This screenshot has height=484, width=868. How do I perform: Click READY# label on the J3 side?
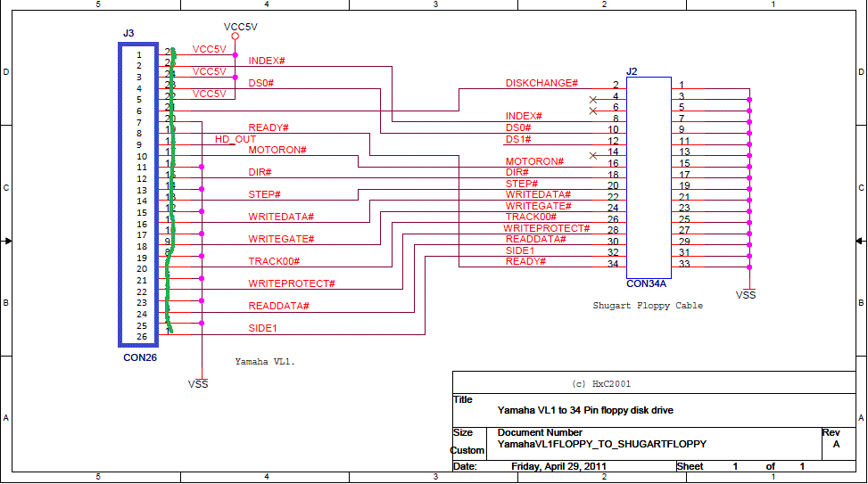coord(269,127)
